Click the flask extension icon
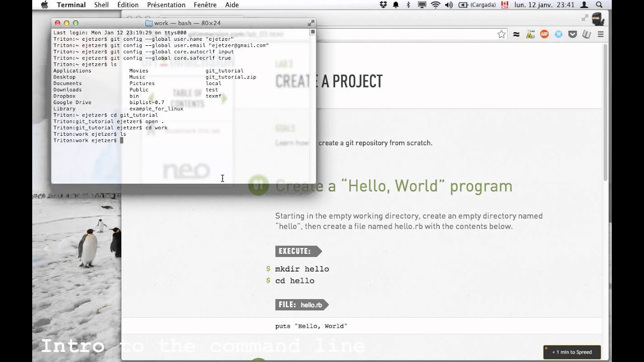The height and width of the screenshot is (362, 644). tap(530, 34)
